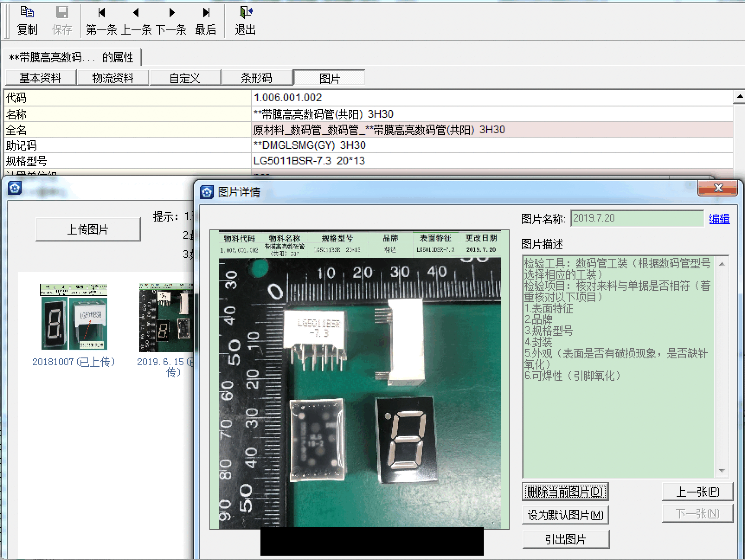Show previous image with 上一张(P)
Image resolution: width=745 pixels, height=560 pixels.
point(697,492)
